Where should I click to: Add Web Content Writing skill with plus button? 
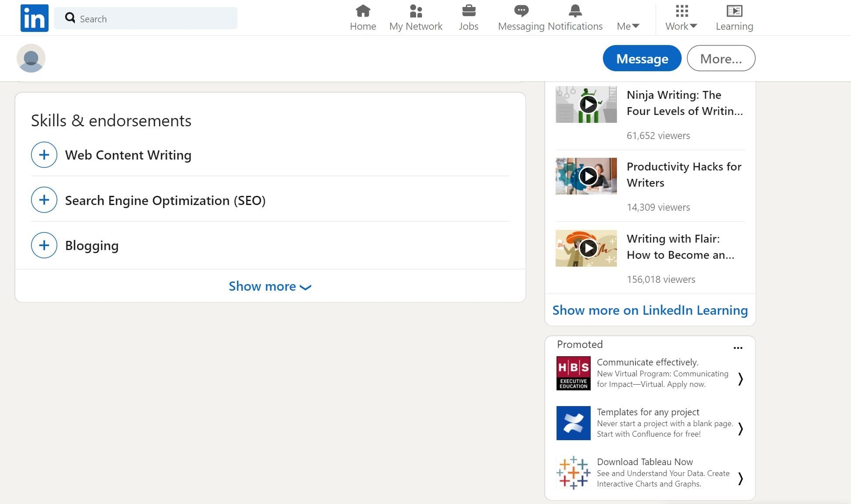point(44,155)
